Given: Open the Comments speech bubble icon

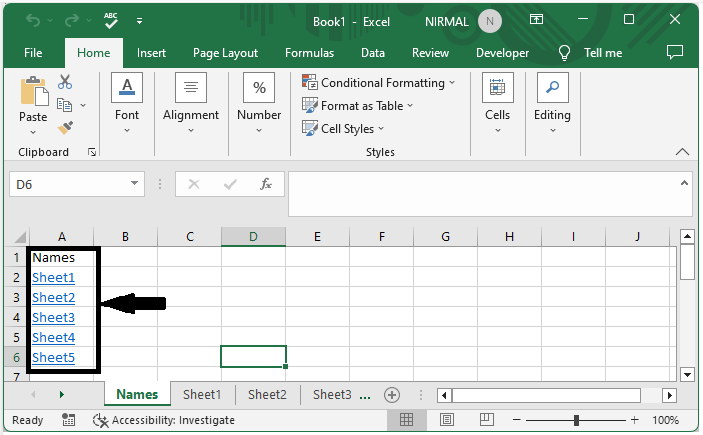Looking at the screenshot, I should (x=675, y=52).
